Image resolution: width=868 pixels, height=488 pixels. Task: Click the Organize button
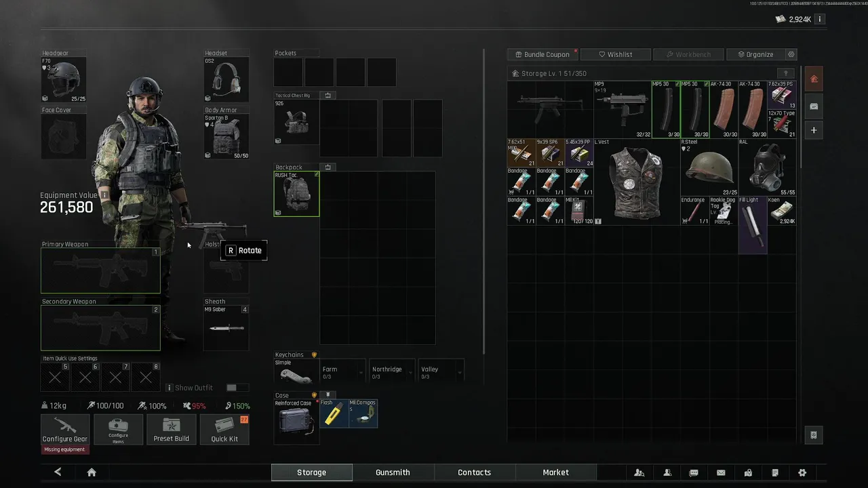(755, 54)
